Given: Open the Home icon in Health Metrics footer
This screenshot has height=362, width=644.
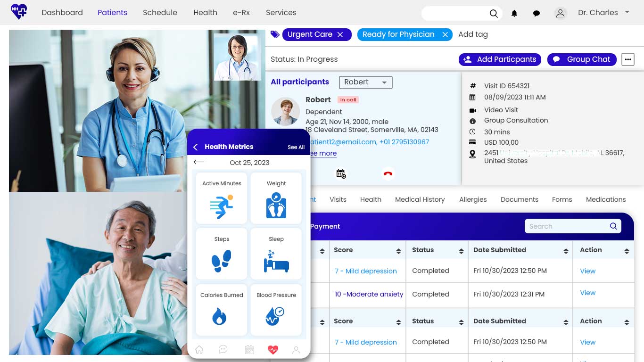Looking at the screenshot, I should click(199, 349).
